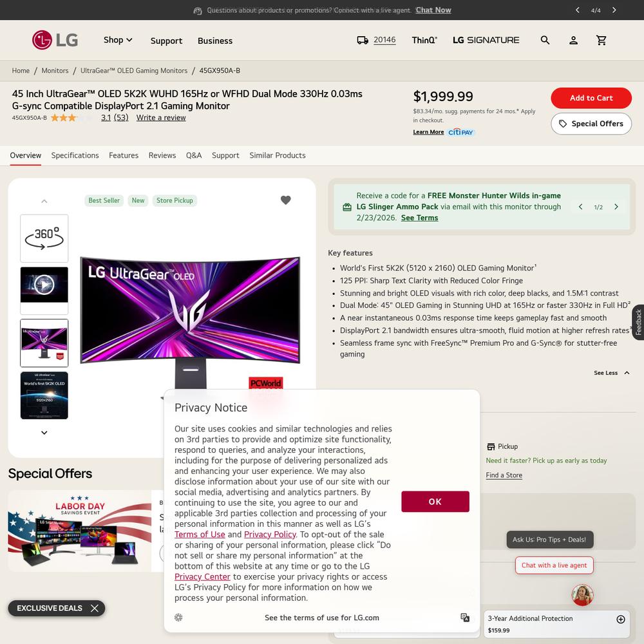
Task: Accept privacy notice with OK button
Action: click(435, 502)
